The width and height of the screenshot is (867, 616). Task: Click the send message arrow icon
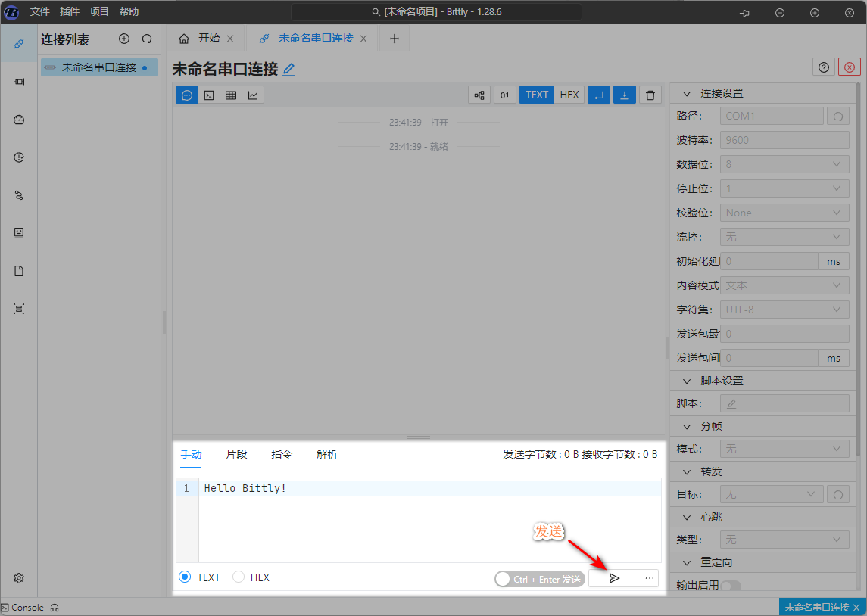pos(614,578)
